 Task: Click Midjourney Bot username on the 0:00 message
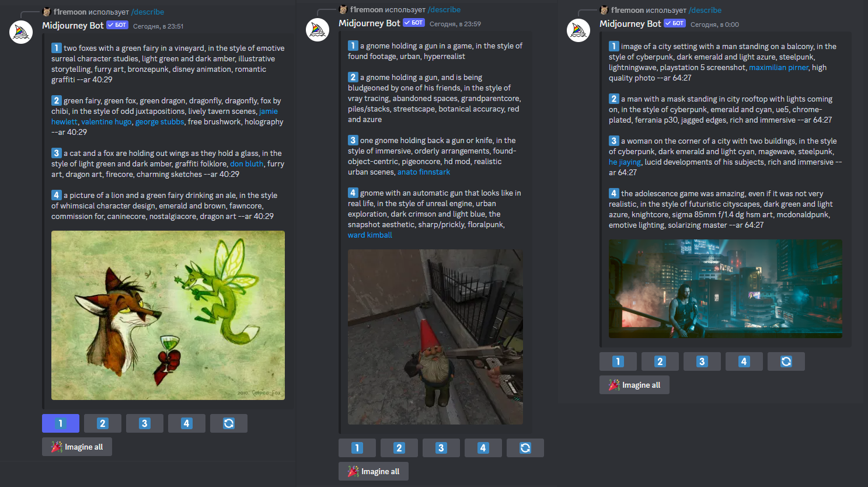pos(630,24)
